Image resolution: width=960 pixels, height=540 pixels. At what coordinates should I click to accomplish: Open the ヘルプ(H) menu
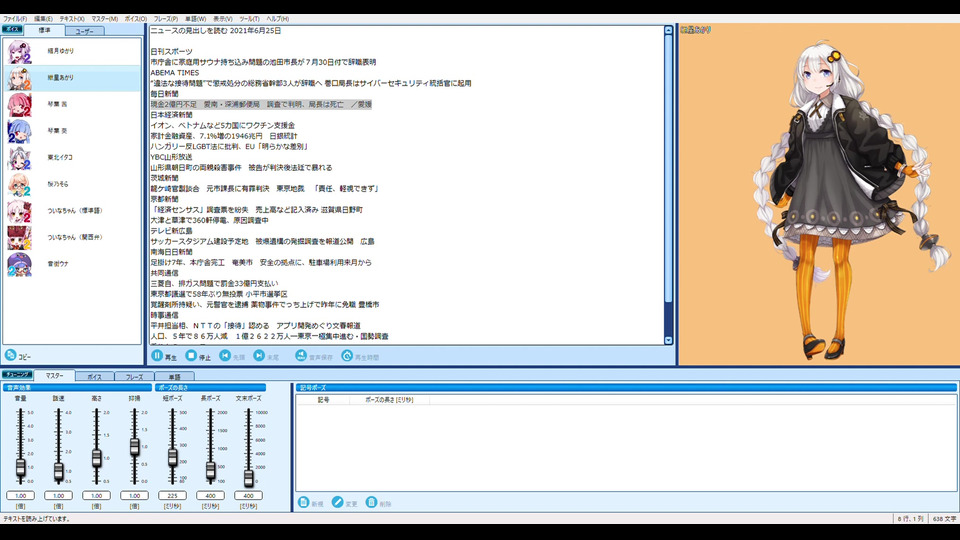tap(277, 19)
